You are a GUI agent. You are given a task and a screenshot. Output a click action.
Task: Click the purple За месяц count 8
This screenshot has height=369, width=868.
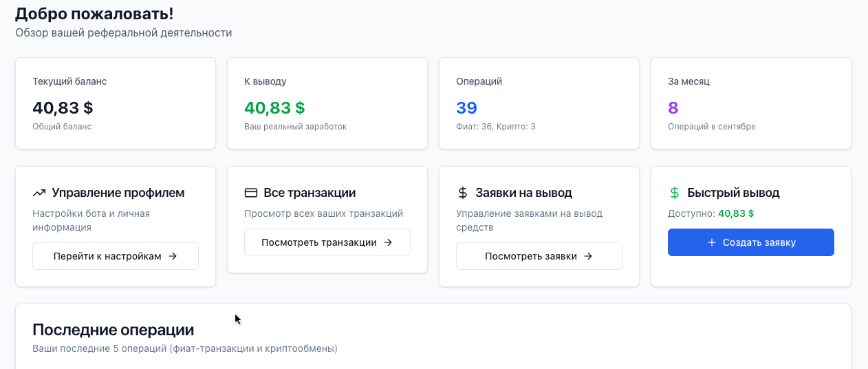[x=673, y=107]
